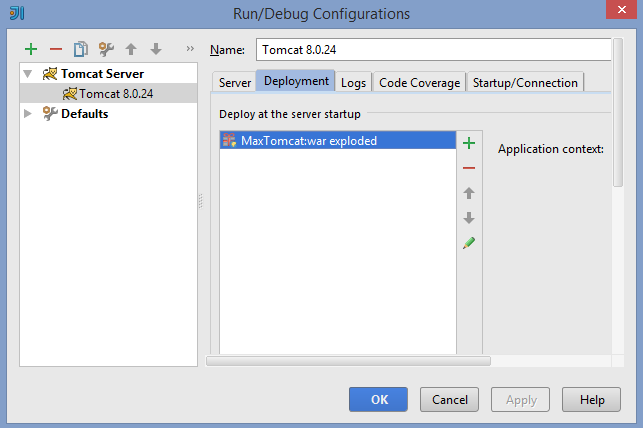Viewport: 644px width, 428px height.
Task: Select Tomcat 8.0.24 configuration in tree
Action: 108,94
